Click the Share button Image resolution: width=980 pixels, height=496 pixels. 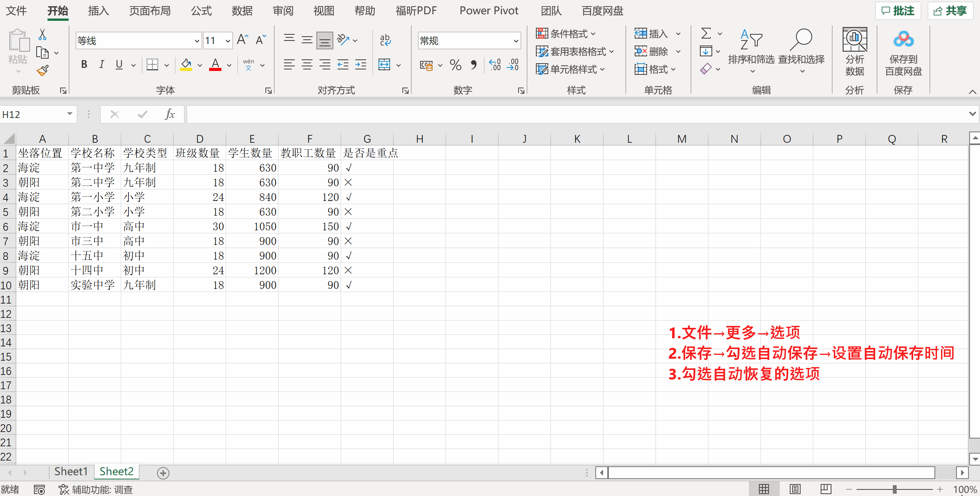[x=950, y=11]
